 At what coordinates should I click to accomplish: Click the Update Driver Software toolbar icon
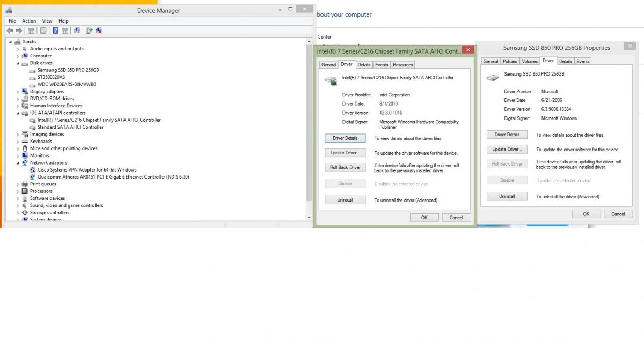(x=90, y=31)
